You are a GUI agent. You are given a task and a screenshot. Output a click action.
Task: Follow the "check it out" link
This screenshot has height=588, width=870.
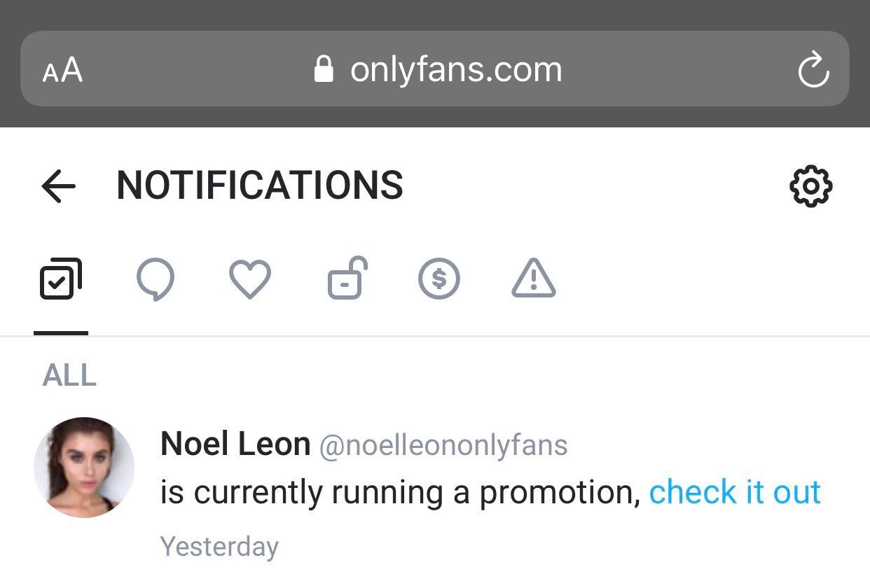pos(735,492)
